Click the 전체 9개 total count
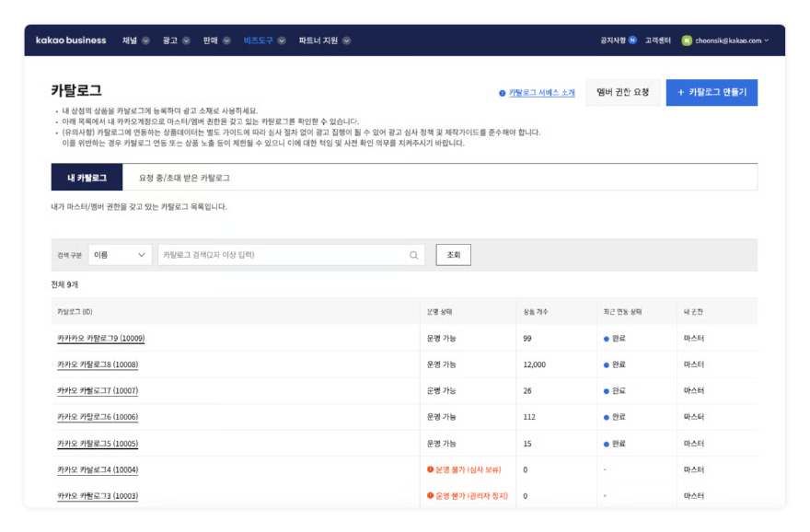 click(64, 284)
